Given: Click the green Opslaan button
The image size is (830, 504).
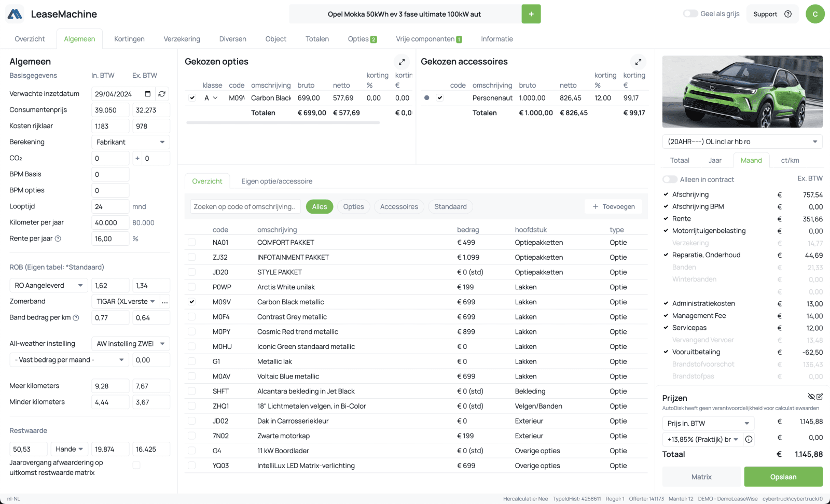Looking at the screenshot, I should point(783,477).
